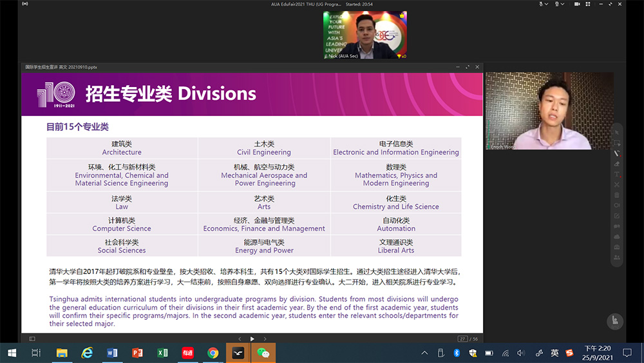Click Economics, Finance and Management cell
The height and width of the screenshot is (363, 644).
(x=263, y=224)
